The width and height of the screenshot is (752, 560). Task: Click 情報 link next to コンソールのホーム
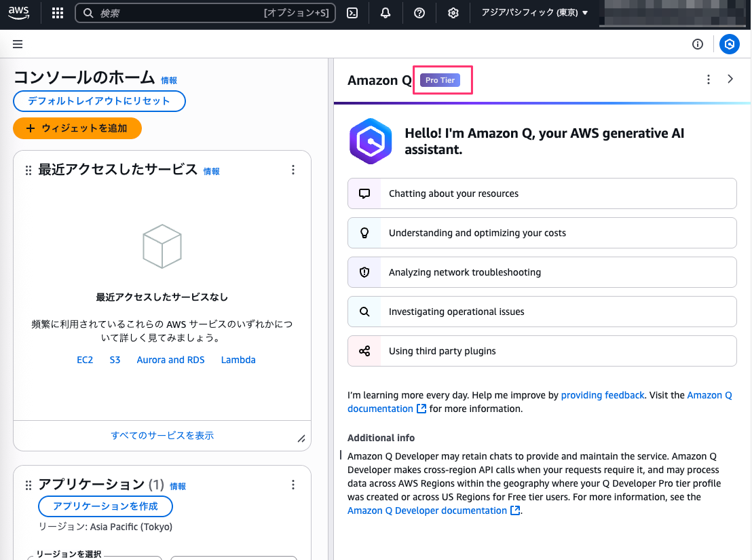click(x=169, y=81)
